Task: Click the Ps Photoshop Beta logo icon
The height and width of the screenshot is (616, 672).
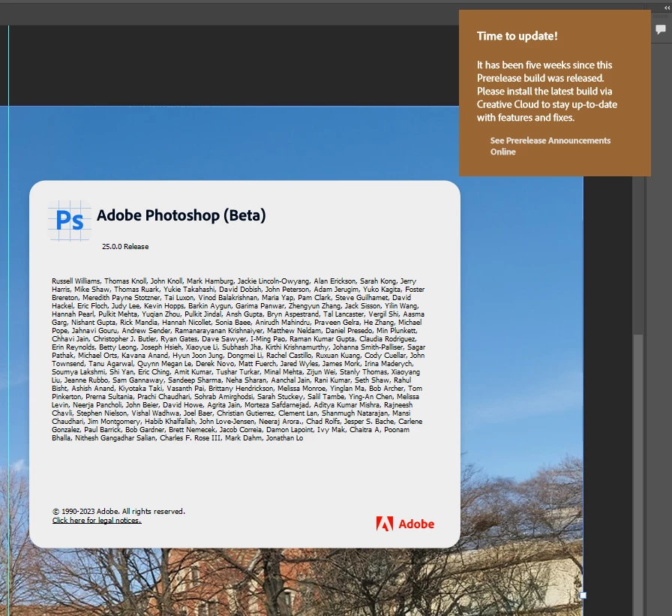Action: pyautogui.click(x=70, y=221)
